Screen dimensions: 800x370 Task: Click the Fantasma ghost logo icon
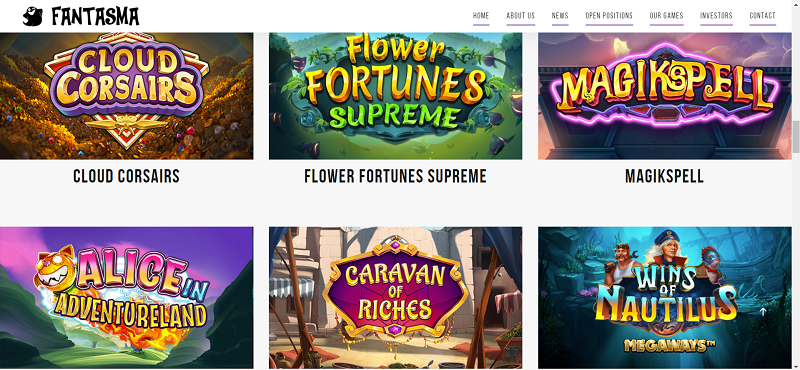point(33,16)
